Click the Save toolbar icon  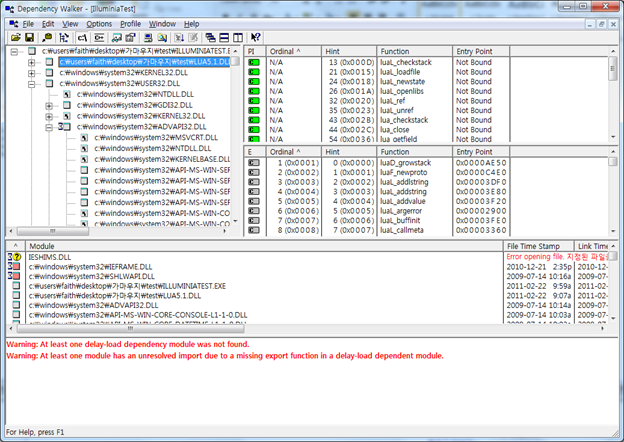[29, 38]
